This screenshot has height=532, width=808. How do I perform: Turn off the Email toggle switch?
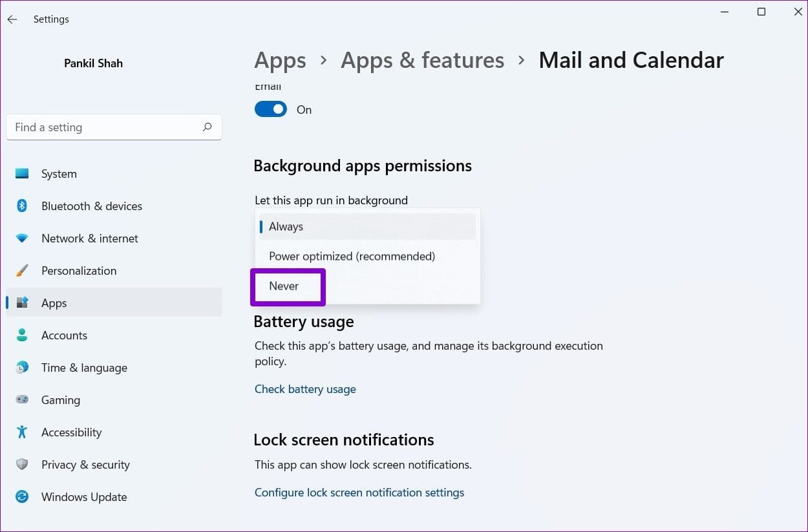point(271,109)
